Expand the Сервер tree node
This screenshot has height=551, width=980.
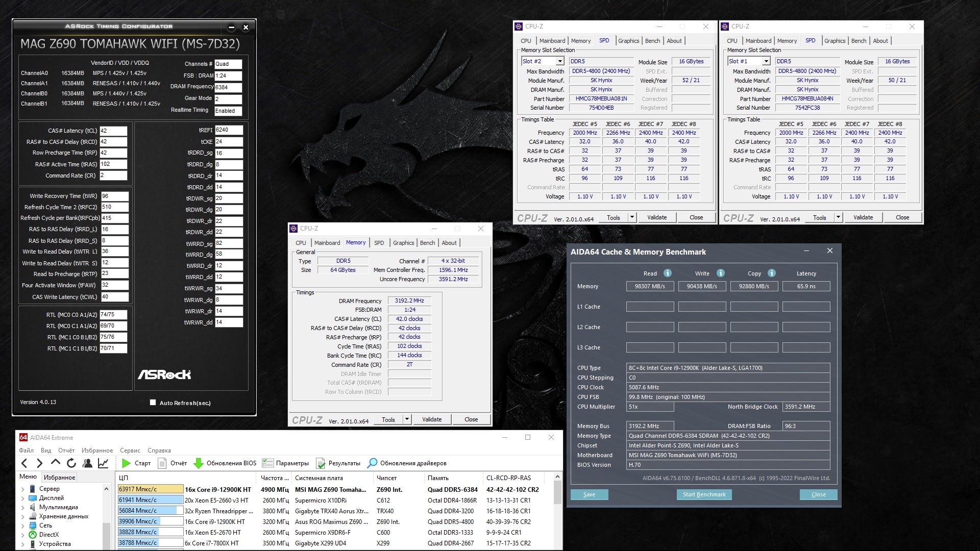[x=22, y=489]
